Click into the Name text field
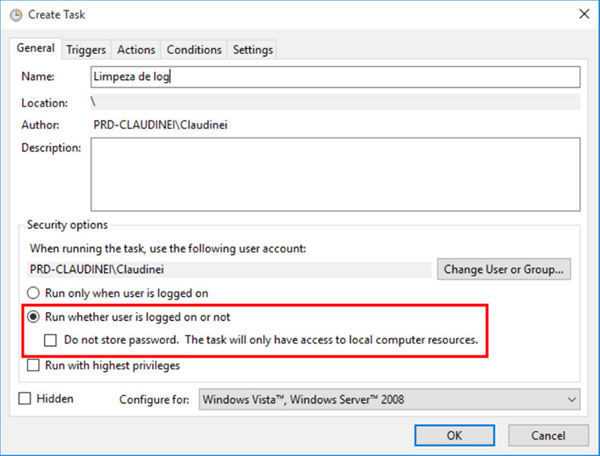The width and height of the screenshot is (600, 456). pyautogui.click(x=336, y=77)
